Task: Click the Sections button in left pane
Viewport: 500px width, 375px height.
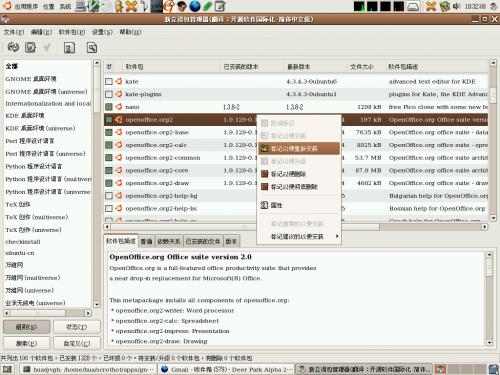Action: 27,327
